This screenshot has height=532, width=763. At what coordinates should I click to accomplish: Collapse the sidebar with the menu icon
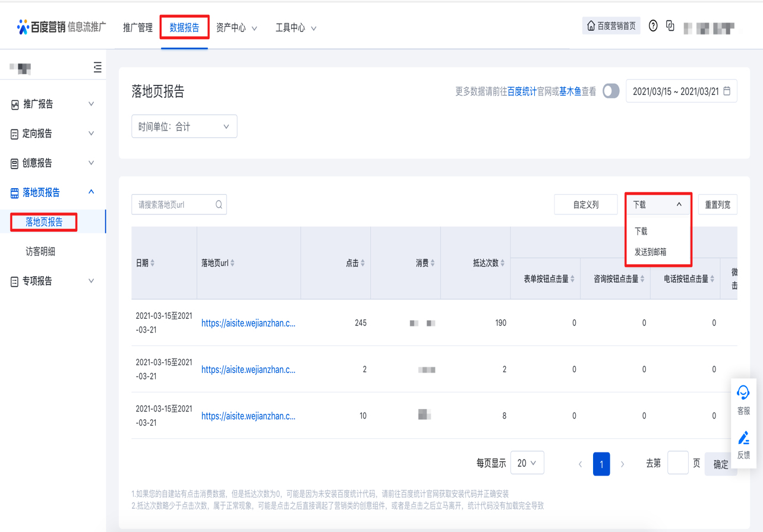click(97, 68)
